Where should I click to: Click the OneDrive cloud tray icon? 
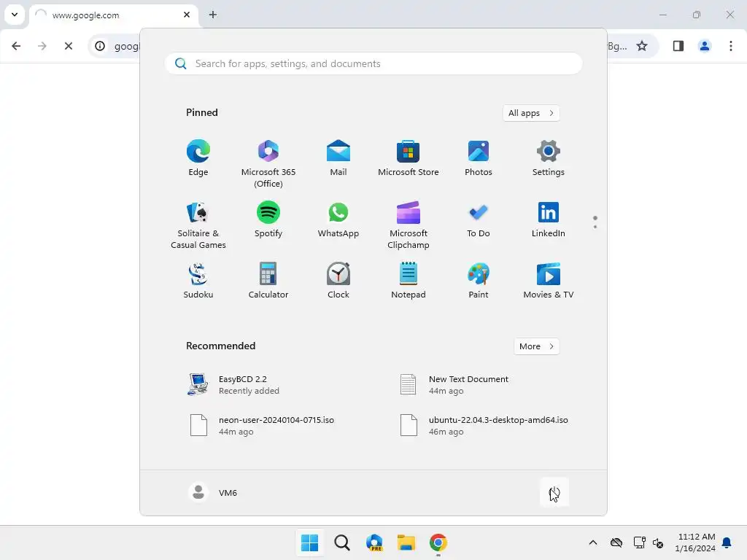pos(616,542)
